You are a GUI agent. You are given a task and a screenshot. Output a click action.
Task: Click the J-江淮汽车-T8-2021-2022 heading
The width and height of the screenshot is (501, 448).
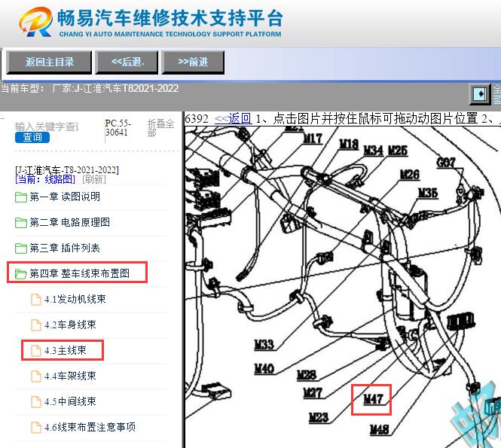pyautogui.click(x=67, y=170)
